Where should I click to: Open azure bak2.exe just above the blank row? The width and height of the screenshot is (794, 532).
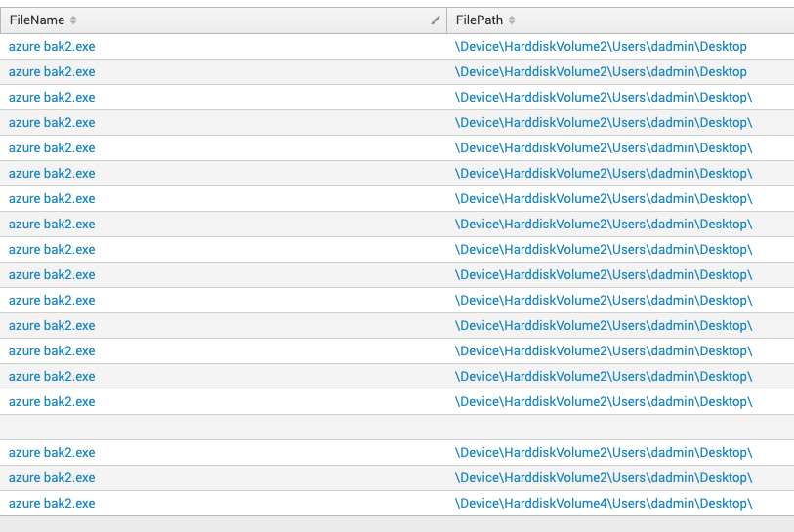tap(52, 401)
